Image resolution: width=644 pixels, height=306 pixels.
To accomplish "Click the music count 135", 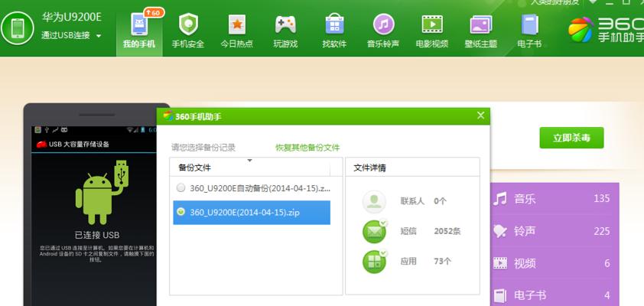I will pyautogui.click(x=602, y=199).
